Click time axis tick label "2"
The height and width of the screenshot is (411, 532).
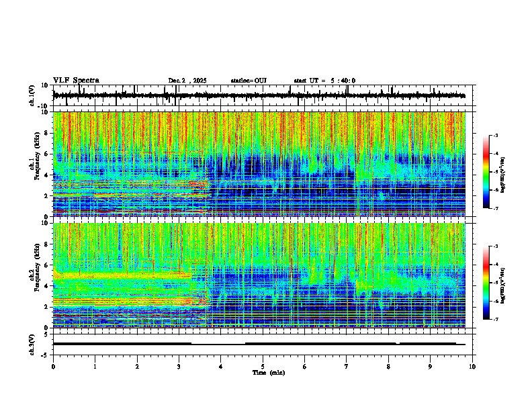[137, 367]
